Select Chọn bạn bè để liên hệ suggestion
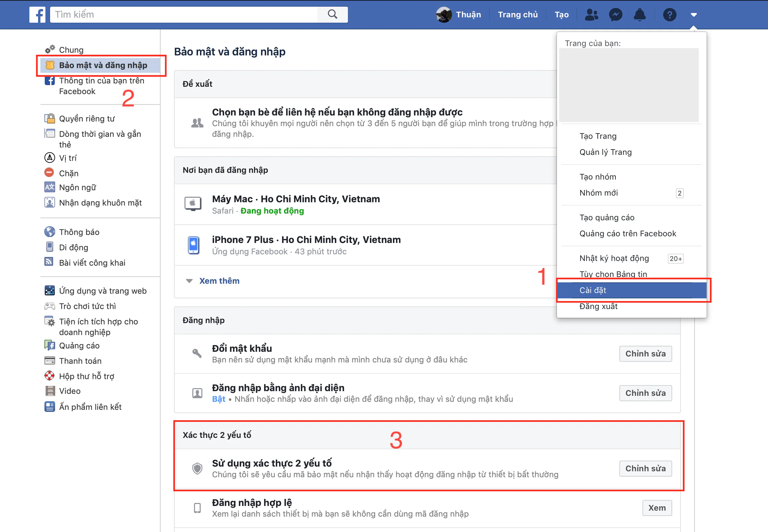 [x=337, y=112]
